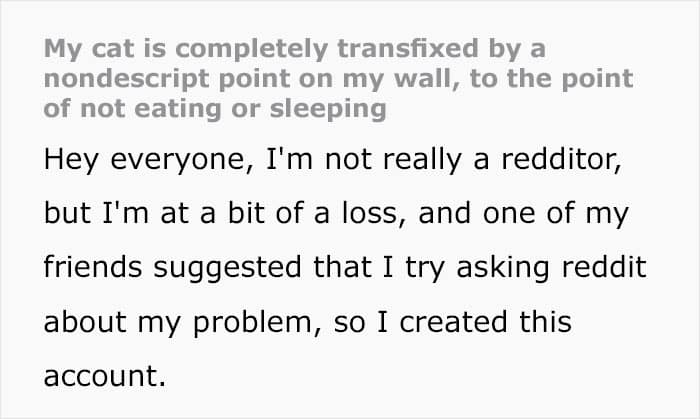Click the title line "of not eating or sleeping"

[215, 109]
